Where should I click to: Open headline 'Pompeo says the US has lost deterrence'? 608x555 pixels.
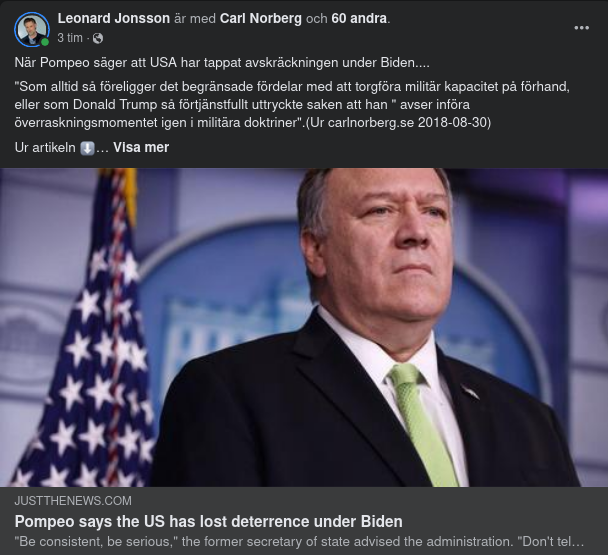pos(208,521)
